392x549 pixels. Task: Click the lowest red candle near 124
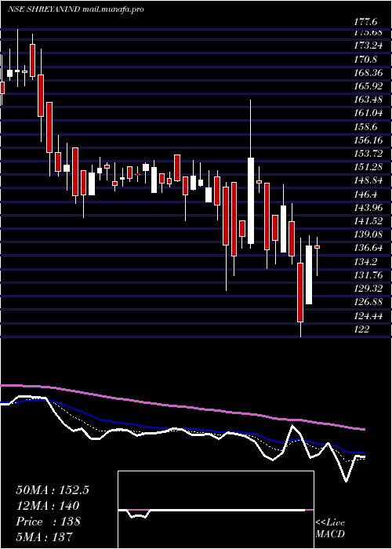[300, 293]
